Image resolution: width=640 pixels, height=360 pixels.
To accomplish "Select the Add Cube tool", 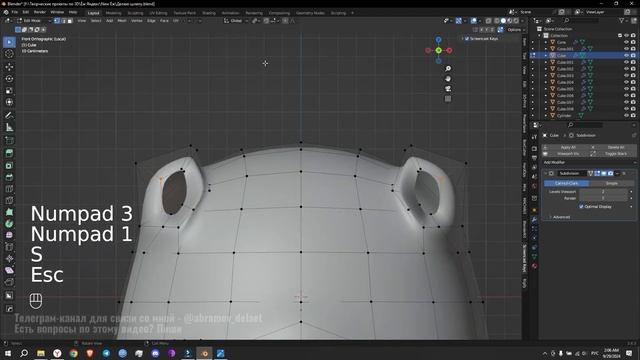I will pyautogui.click(x=9, y=141).
